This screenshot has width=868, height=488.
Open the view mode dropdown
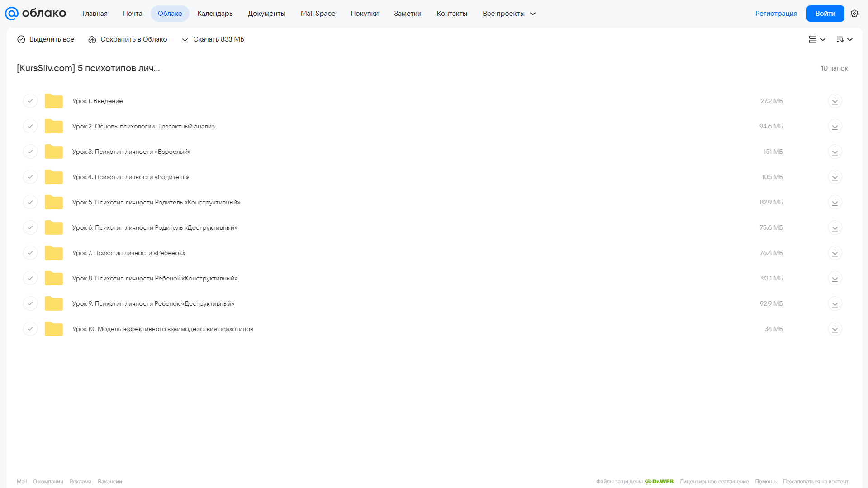[817, 39]
